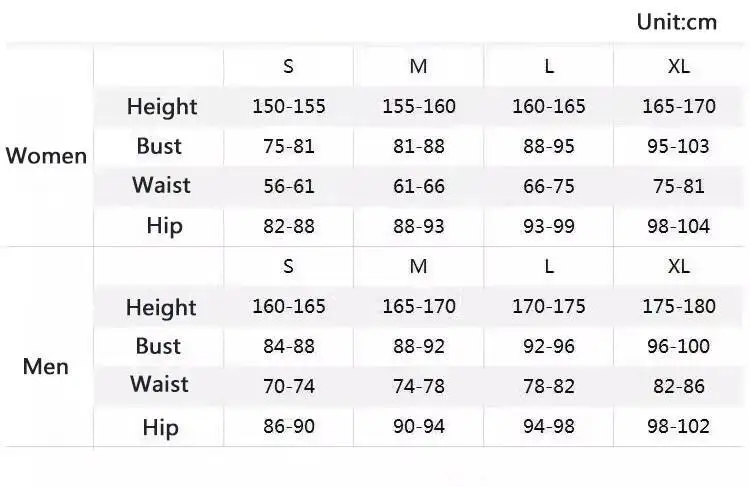Click the 98-104 hip cell
This screenshot has width=750, height=487.
coord(678,226)
